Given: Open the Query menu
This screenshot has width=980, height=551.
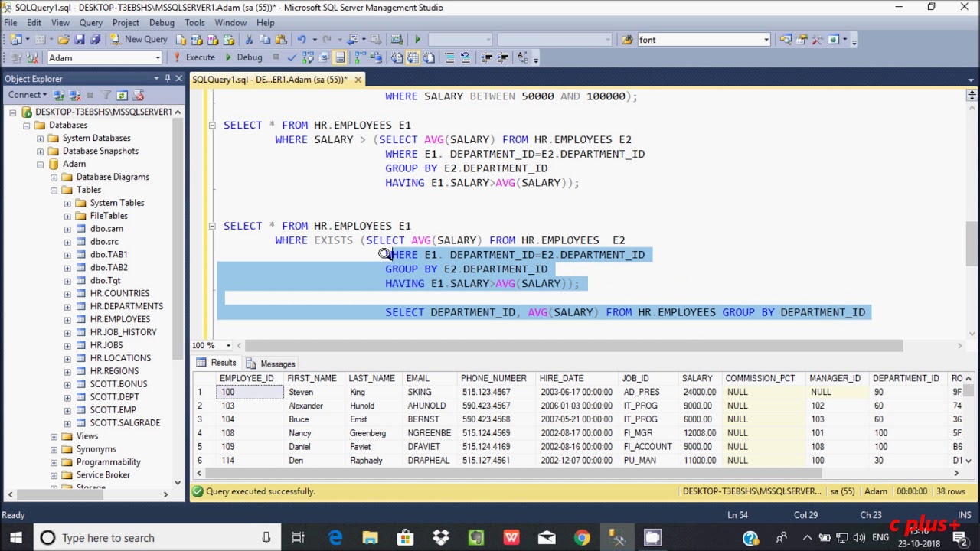Looking at the screenshot, I should point(90,22).
